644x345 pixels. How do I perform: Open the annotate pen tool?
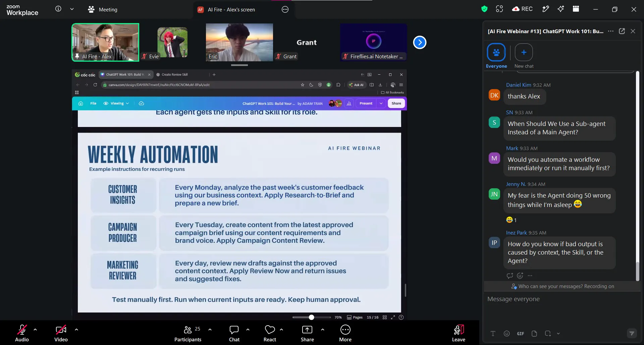tap(546, 9)
